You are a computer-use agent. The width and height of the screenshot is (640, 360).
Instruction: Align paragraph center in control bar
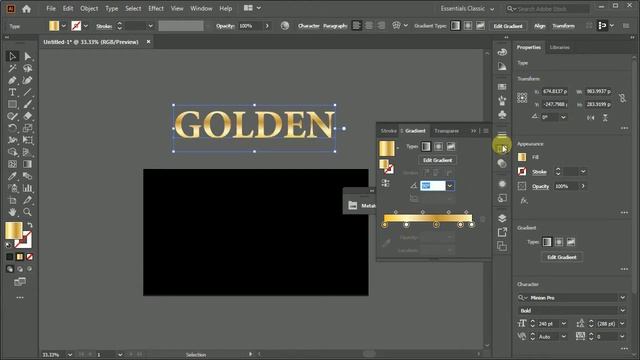coord(369,26)
